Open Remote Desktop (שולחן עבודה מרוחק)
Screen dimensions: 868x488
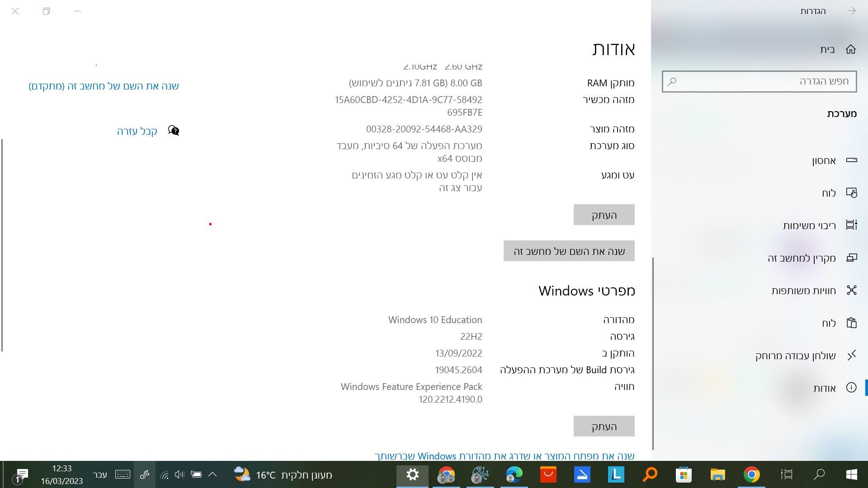click(806, 356)
